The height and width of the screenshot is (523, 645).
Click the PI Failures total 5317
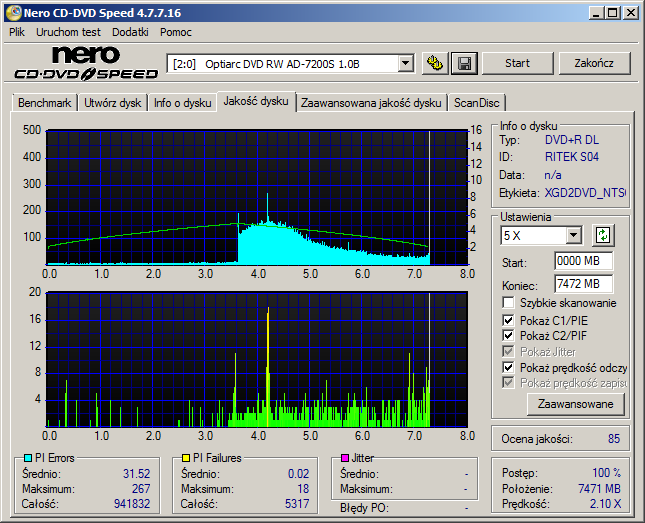[297, 504]
